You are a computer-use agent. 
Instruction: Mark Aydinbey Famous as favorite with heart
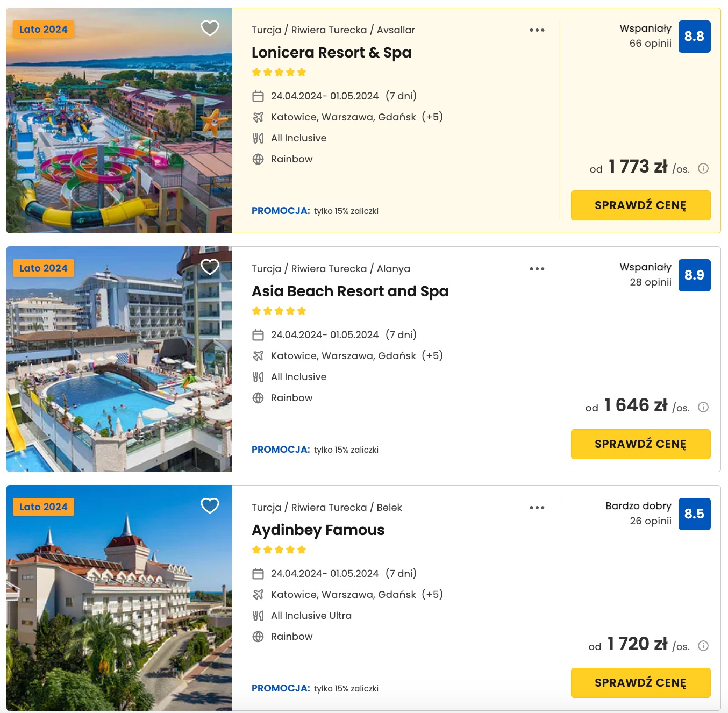[210, 505]
